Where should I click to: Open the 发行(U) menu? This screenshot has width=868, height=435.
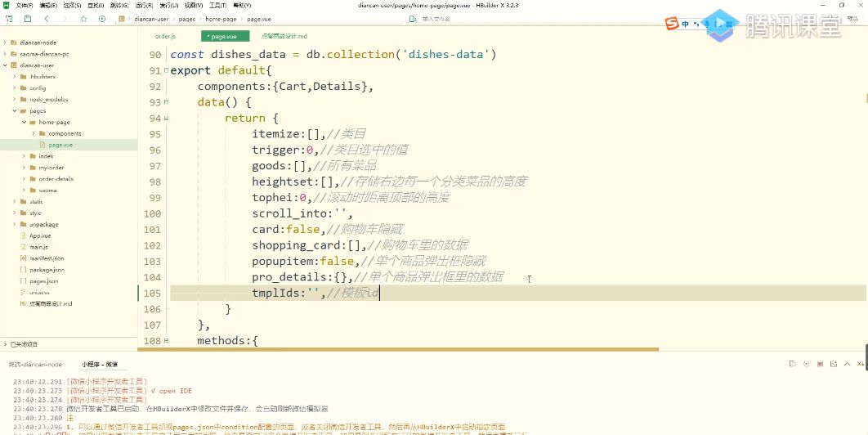tap(168, 5)
